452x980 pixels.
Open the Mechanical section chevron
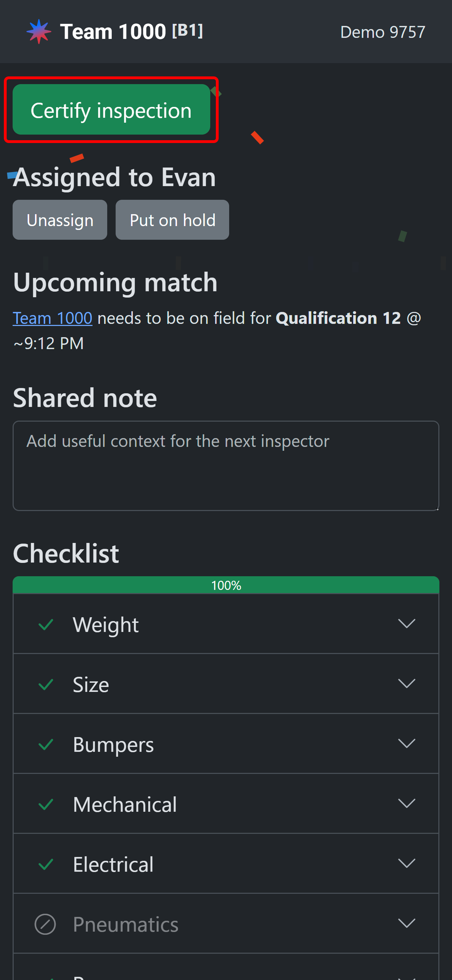tap(406, 803)
